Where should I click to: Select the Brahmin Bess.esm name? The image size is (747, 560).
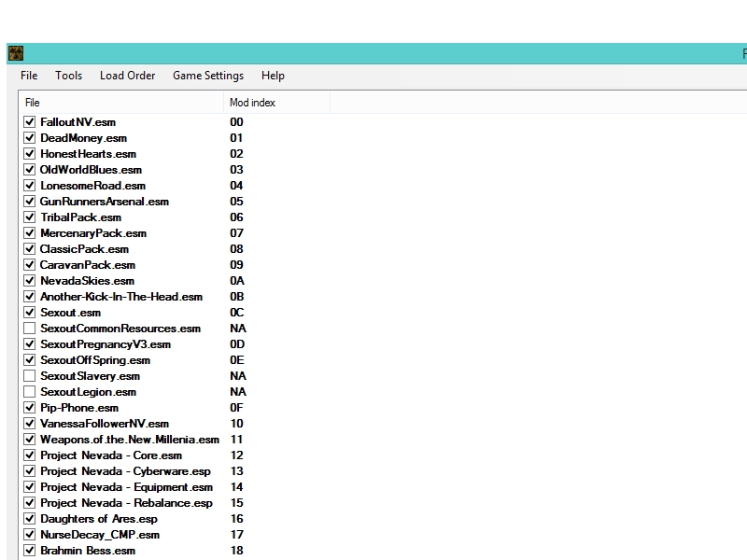coord(88,551)
